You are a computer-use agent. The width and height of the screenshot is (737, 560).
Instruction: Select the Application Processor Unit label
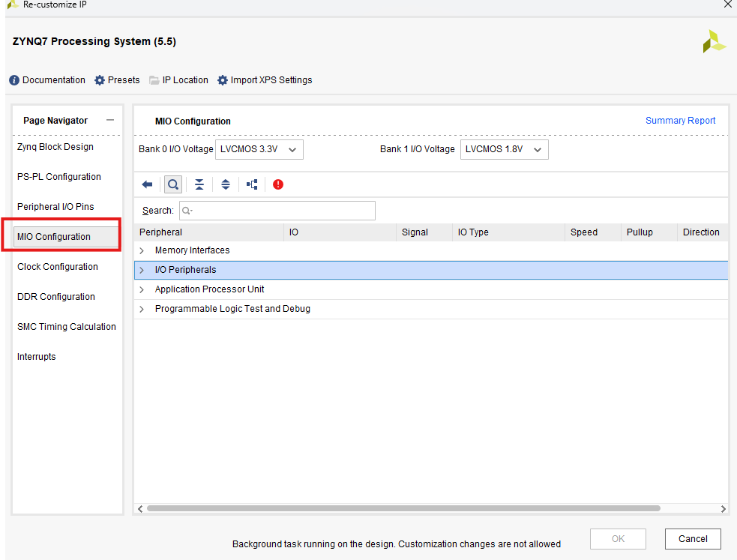(210, 289)
